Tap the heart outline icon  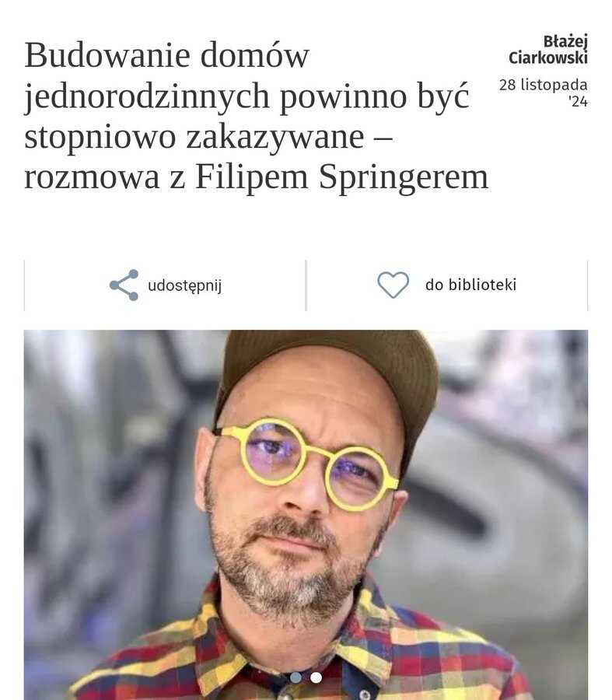coord(393,285)
